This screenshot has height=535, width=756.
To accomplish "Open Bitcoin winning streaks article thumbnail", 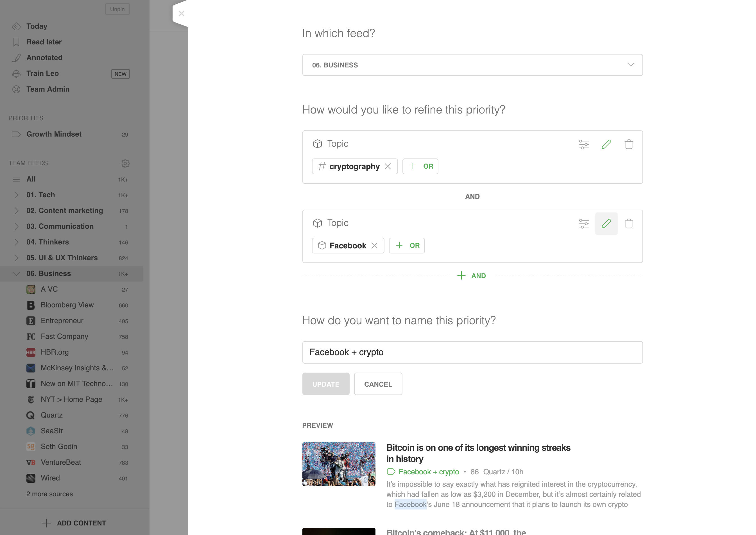I will point(339,464).
